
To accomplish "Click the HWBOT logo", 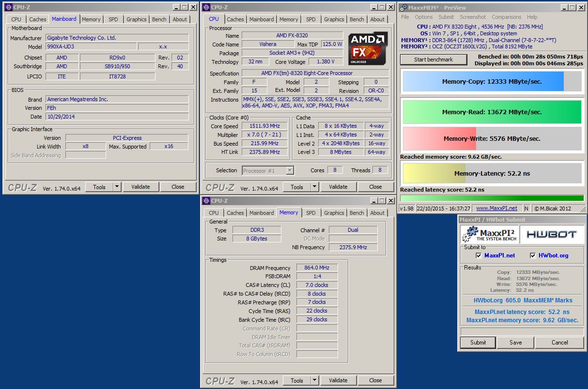I will [551, 234].
